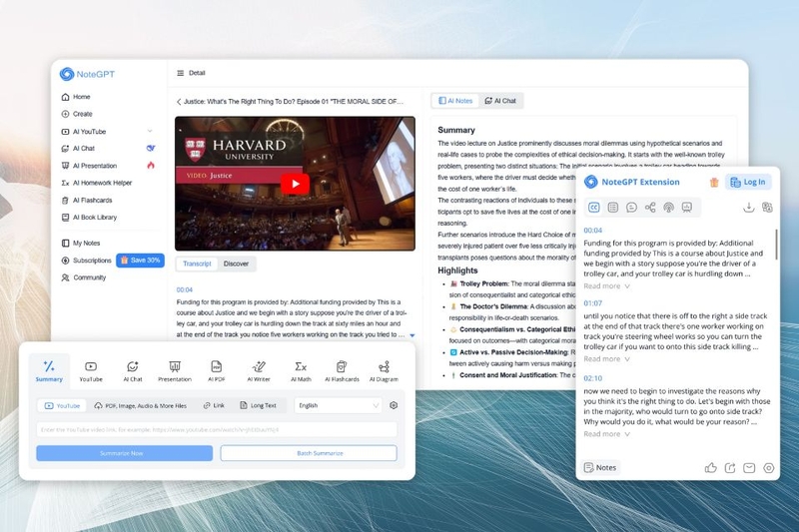Image resolution: width=799 pixels, height=532 pixels.
Task: Select the AI Notes tab
Action: [455, 101]
